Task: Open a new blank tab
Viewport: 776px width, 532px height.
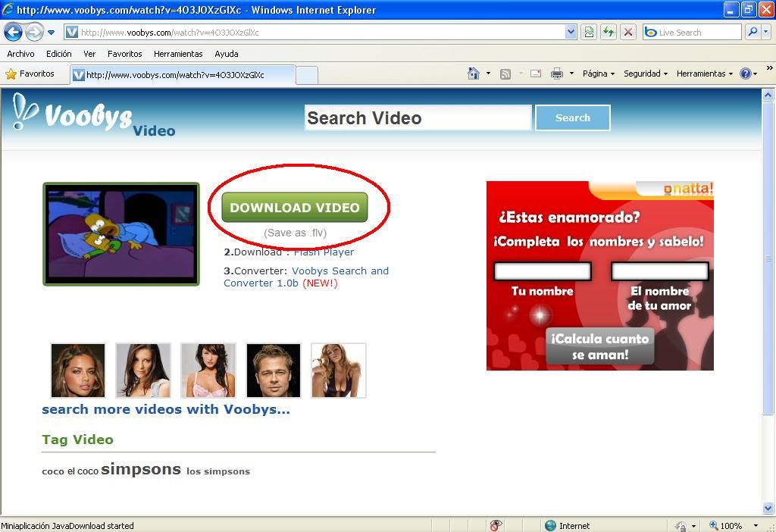Action: tap(307, 75)
